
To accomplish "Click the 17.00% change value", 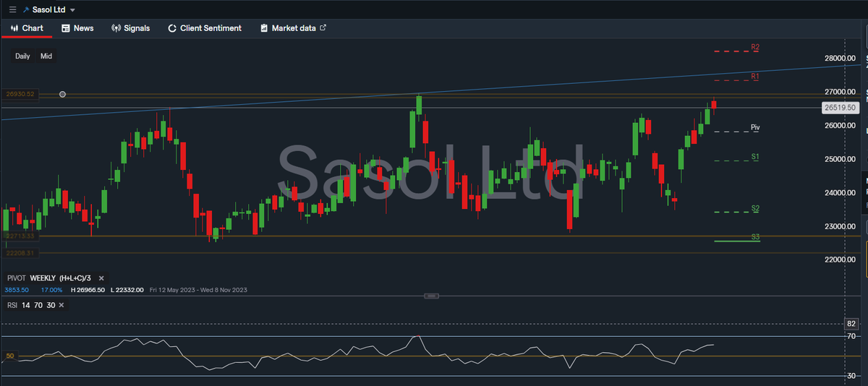I will (x=51, y=290).
